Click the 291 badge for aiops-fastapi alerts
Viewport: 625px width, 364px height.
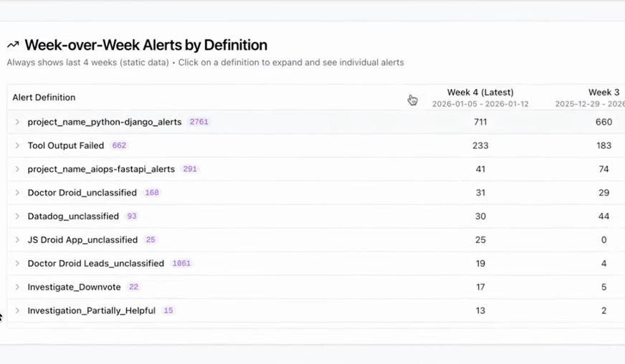click(190, 169)
